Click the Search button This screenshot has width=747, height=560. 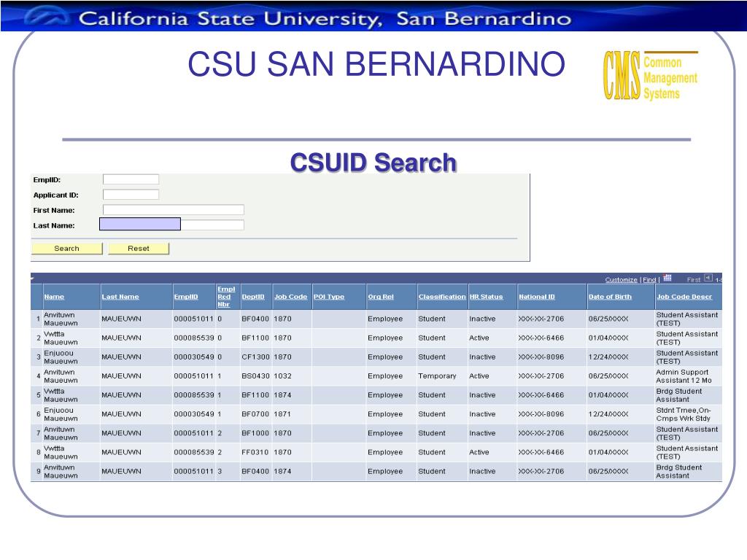(x=66, y=249)
